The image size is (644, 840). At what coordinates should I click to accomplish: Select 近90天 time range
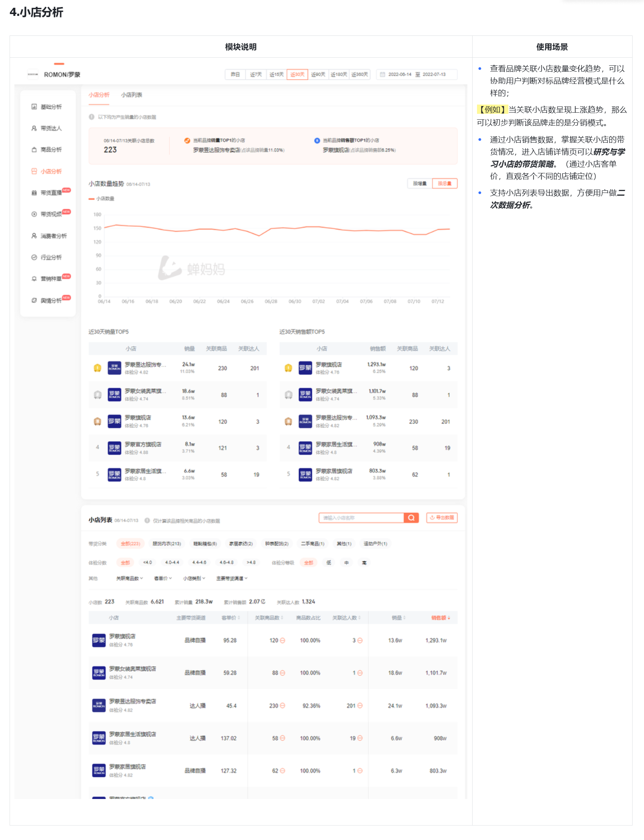tap(318, 74)
